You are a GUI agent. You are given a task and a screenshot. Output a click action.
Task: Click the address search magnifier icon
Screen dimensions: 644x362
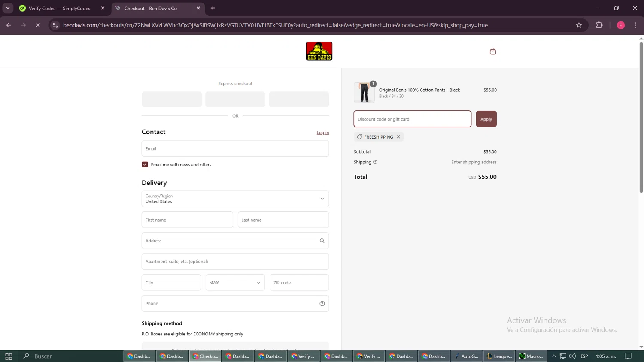tap(322, 241)
